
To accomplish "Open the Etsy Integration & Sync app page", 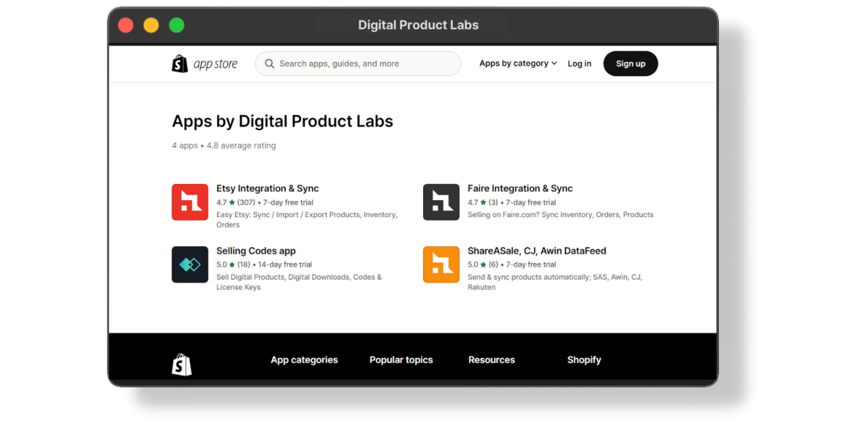I will coord(267,188).
